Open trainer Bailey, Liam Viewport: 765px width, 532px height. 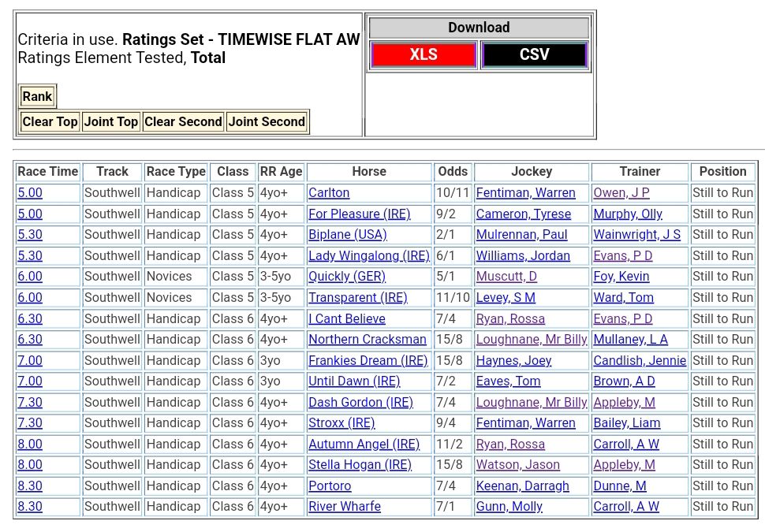click(x=626, y=423)
